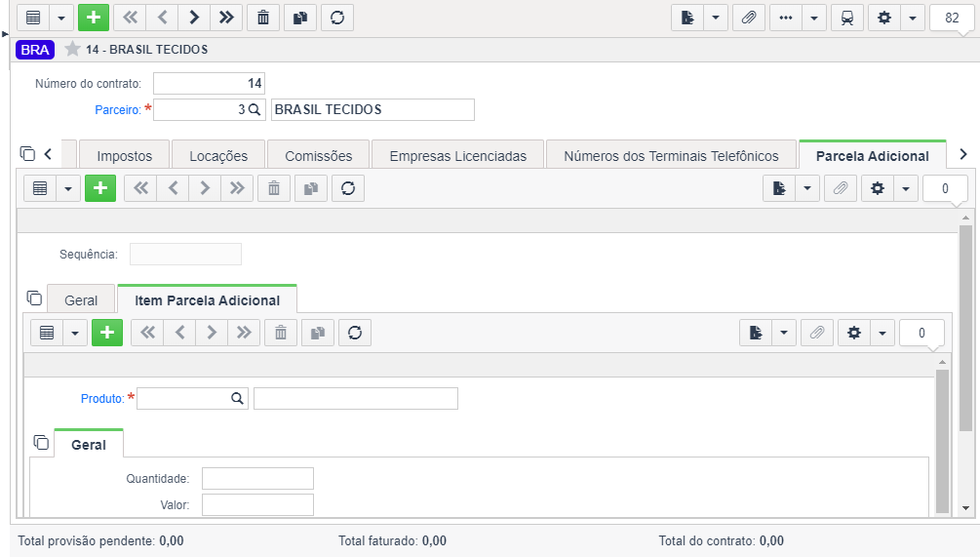This screenshot has width=980, height=557.
Task: Add new Item Parcela Adicional row
Action: pyautogui.click(x=107, y=333)
